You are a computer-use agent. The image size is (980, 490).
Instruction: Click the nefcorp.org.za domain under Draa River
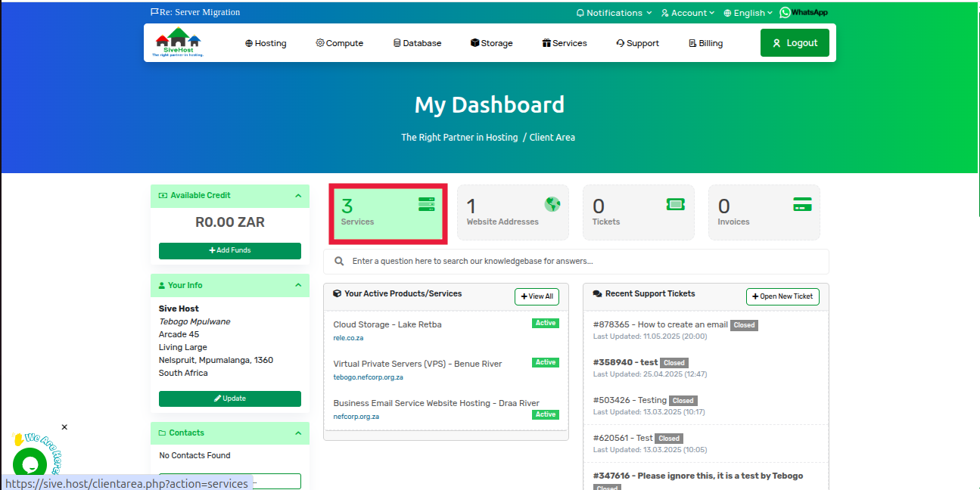(x=356, y=417)
